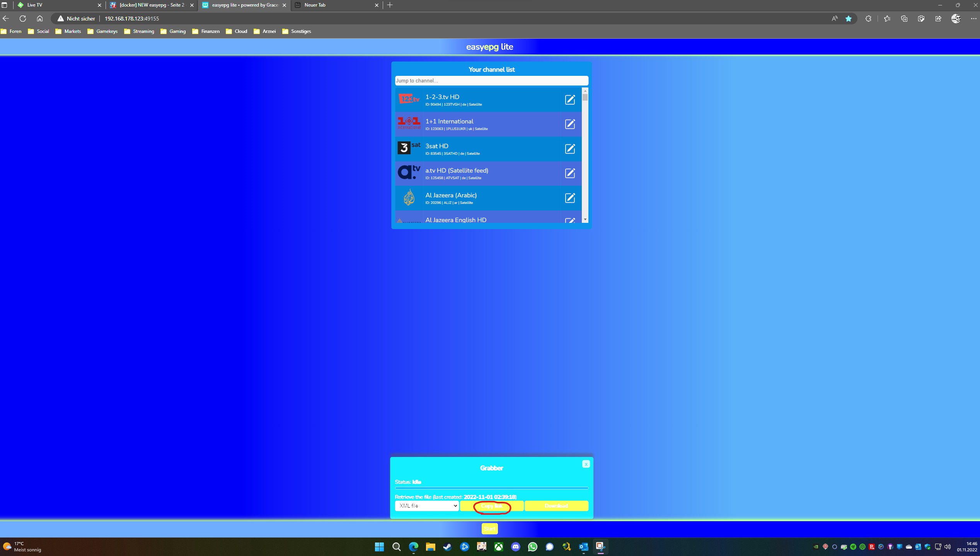Open File Explorer from the taskbar
The width and height of the screenshot is (980, 556).
430,547
